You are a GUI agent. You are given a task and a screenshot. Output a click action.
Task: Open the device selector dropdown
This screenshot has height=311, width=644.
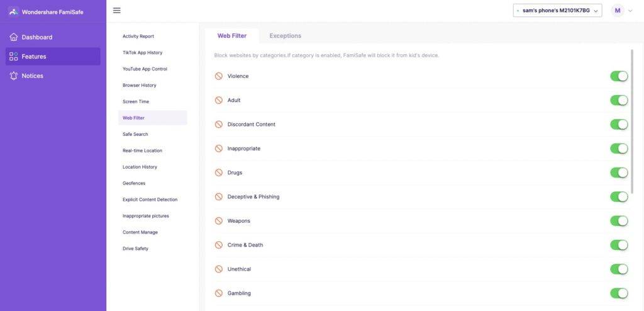[x=557, y=10]
